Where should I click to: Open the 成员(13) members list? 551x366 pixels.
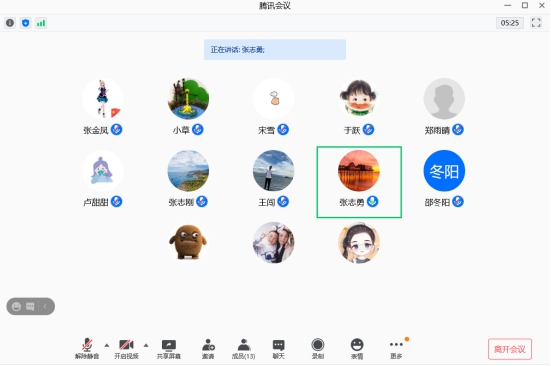244,349
